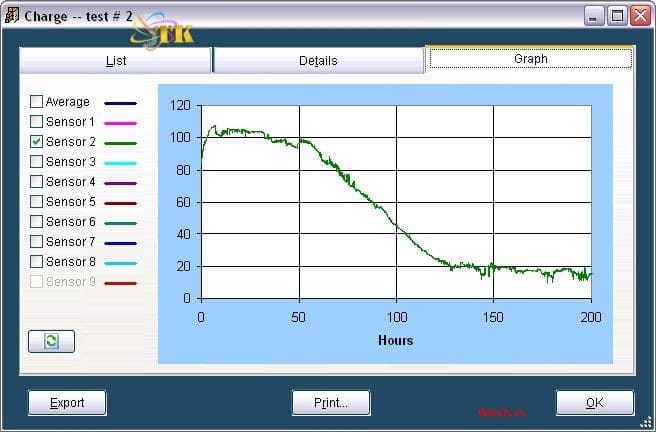Switch to the List tab
The height and width of the screenshot is (432, 656).
(116, 61)
